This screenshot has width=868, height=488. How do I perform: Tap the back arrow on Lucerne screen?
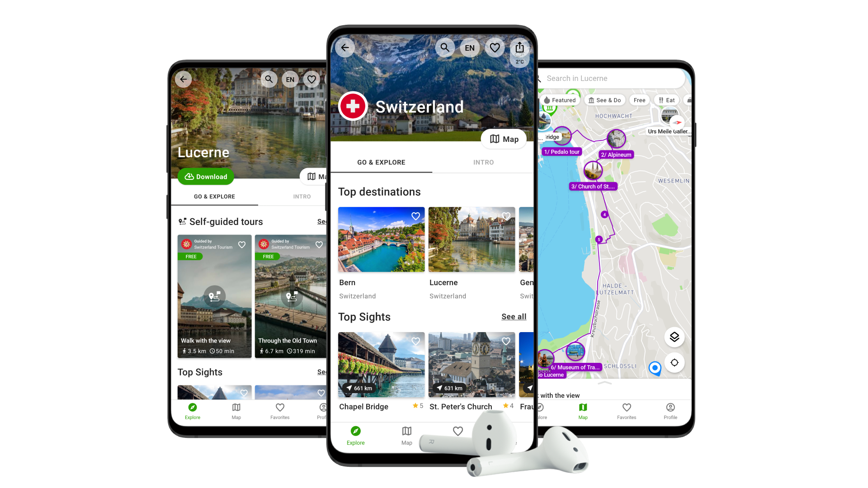tap(184, 79)
